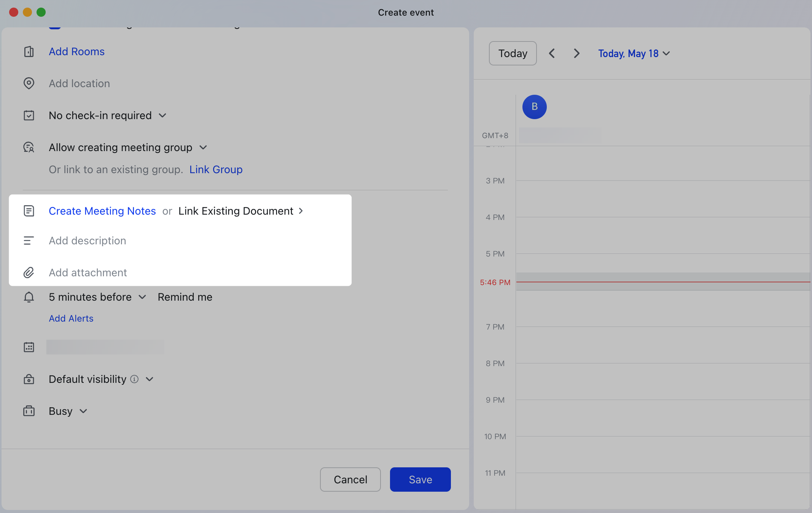
Task: Click the Add location field
Action: 79,83
